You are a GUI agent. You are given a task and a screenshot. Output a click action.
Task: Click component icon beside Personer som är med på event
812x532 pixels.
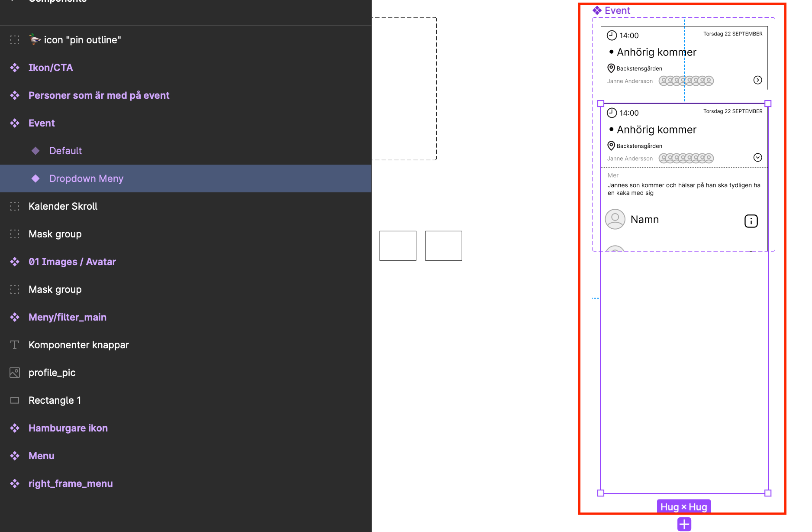coord(15,95)
